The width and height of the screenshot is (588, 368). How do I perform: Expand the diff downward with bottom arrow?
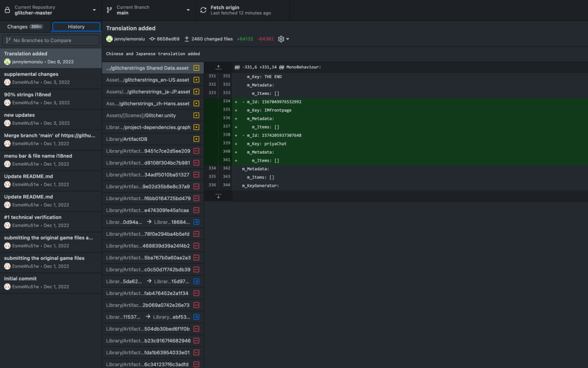218,196
